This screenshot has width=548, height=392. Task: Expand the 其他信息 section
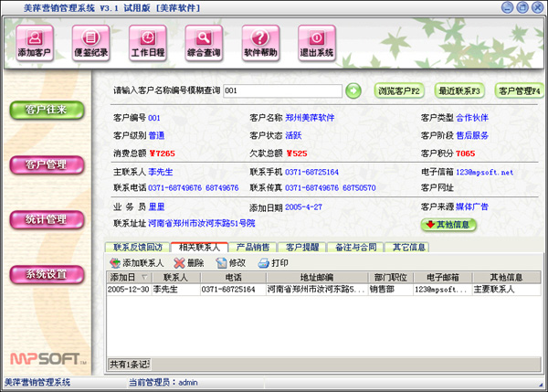(448, 224)
